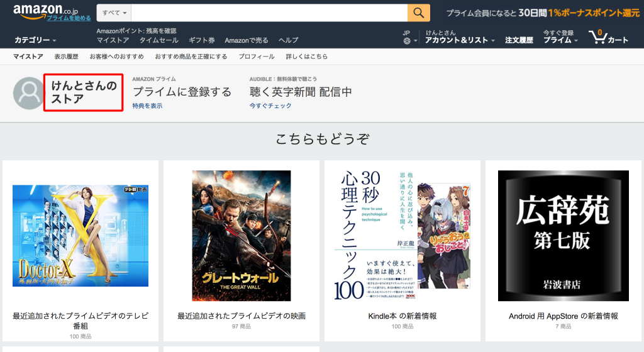This screenshot has height=352, width=644.
Task: Open 注文履歴 order history
Action: click(x=519, y=40)
